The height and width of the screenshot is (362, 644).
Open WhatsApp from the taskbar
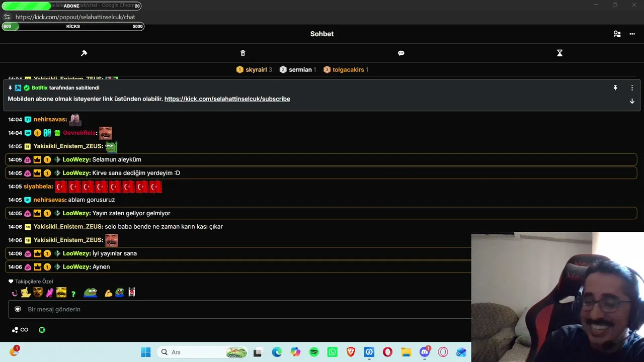pos(332,352)
